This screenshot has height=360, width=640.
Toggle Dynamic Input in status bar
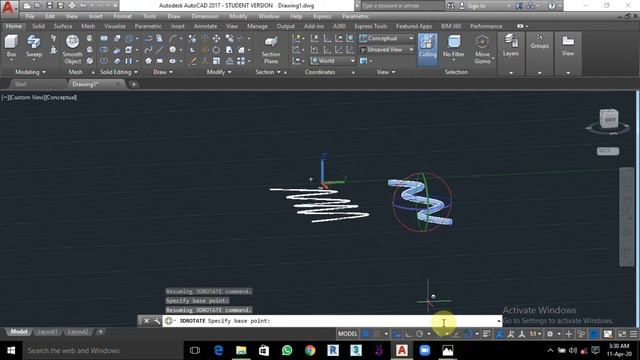pos(396,334)
